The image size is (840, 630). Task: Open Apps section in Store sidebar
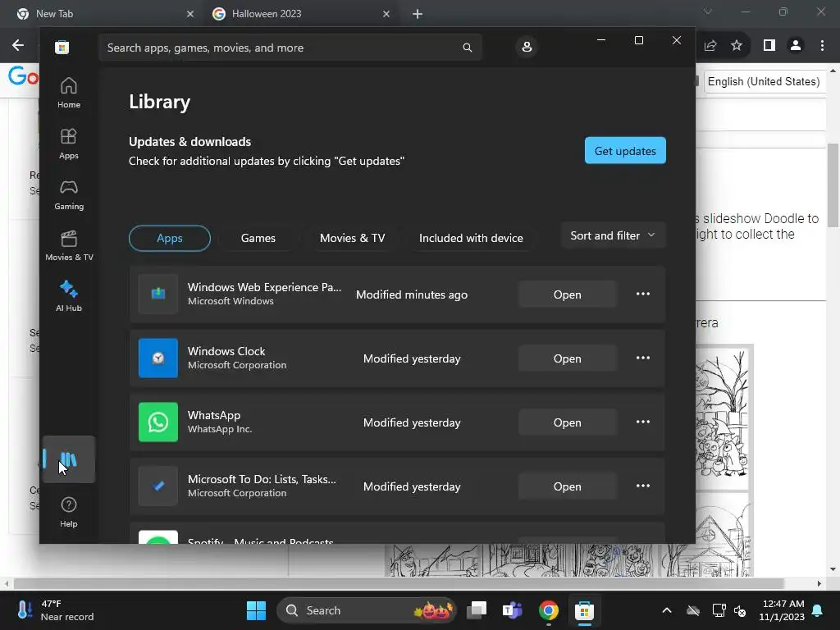point(69,144)
